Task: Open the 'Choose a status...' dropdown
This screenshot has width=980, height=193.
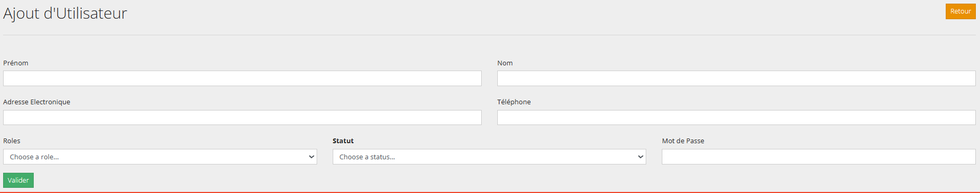Action: pos(489,157)
